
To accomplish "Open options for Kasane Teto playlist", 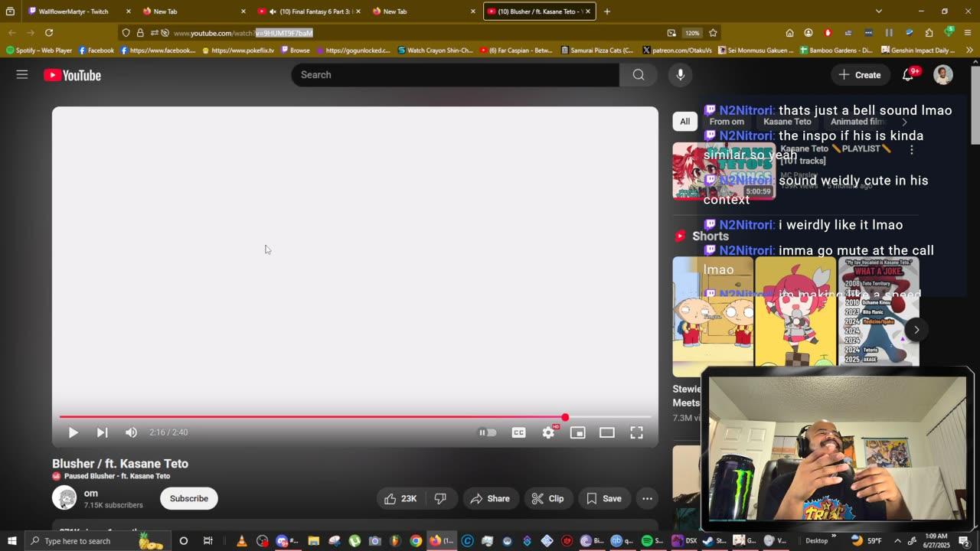I will click(x=911, y=150).
